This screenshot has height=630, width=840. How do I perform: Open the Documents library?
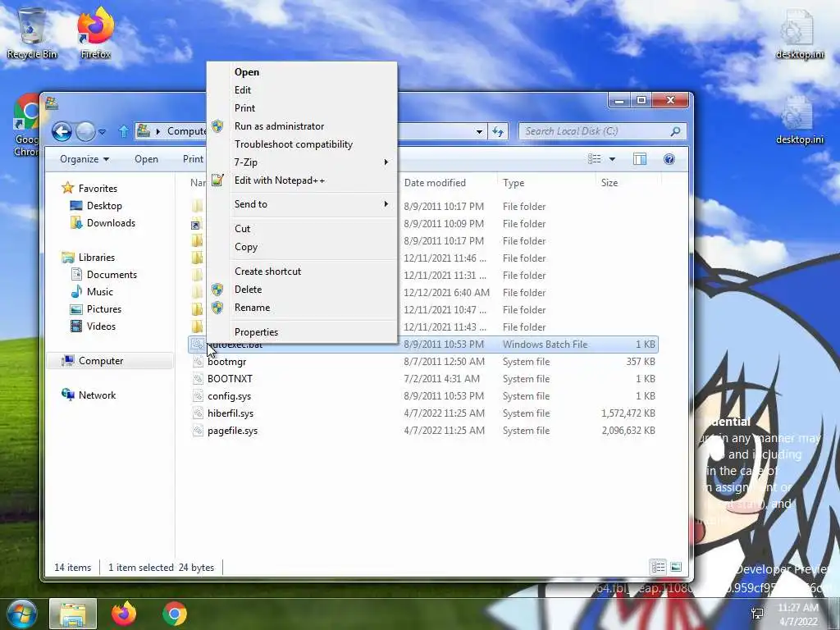(104, 275)
